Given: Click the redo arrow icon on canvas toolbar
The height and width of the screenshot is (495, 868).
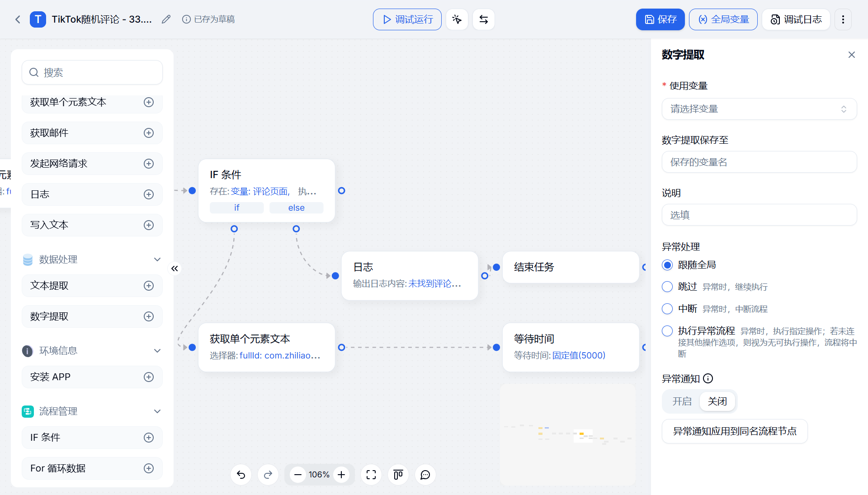Looking at the screenshot, I should [268, 475].
